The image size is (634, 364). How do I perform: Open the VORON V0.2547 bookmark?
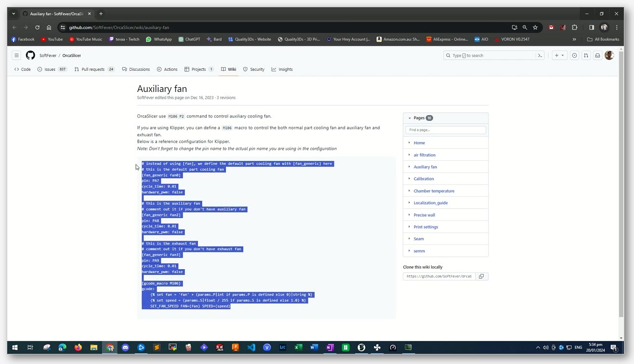tap(512, 39)
